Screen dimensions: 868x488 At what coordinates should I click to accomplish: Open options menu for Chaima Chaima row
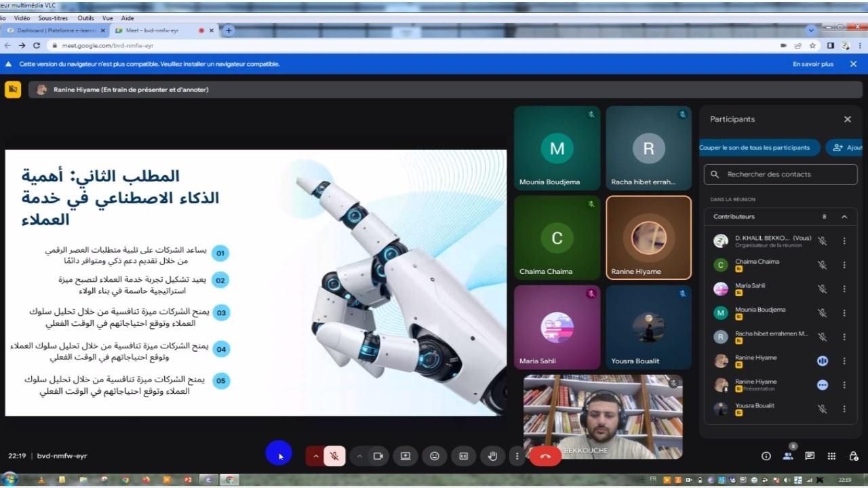[844, 265]
